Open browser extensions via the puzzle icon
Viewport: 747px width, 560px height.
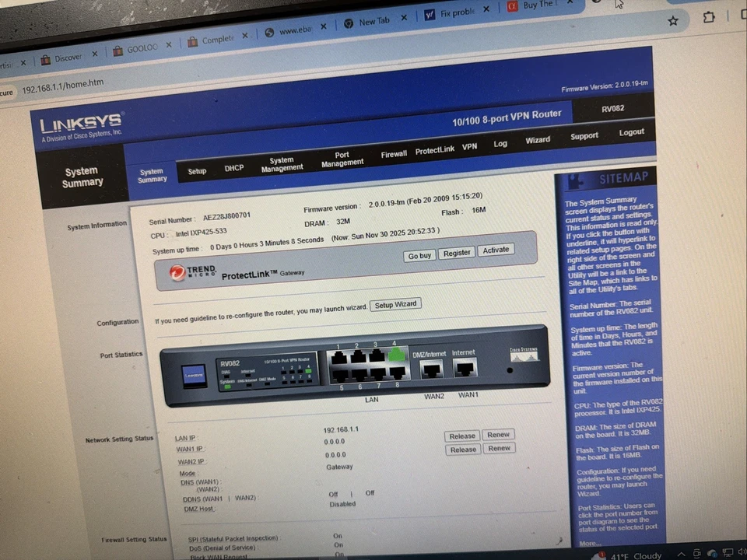[x=708, y=17]
